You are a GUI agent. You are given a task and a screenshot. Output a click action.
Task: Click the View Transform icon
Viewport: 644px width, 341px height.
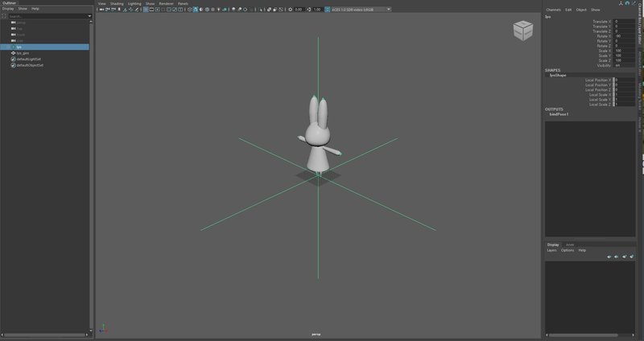(328, 9)
